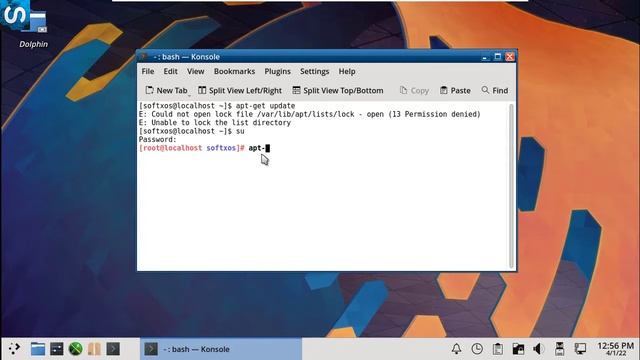Open the File menu in Konsole

point(148,71)
